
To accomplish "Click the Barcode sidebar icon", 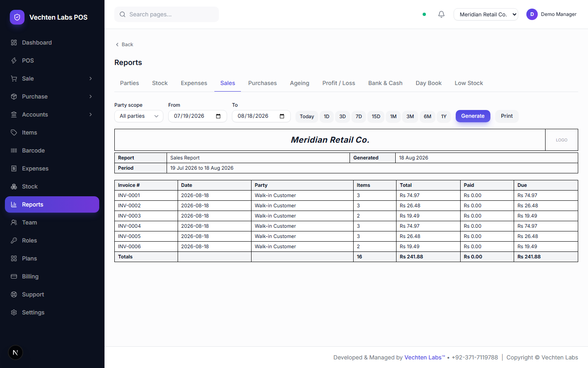I will [14, 150].
